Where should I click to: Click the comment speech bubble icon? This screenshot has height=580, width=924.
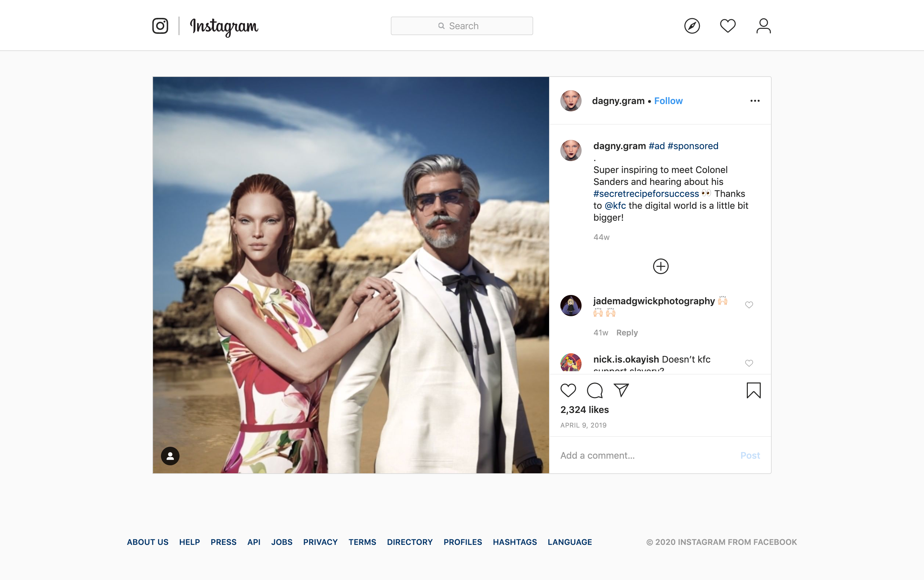click(595, 390)
